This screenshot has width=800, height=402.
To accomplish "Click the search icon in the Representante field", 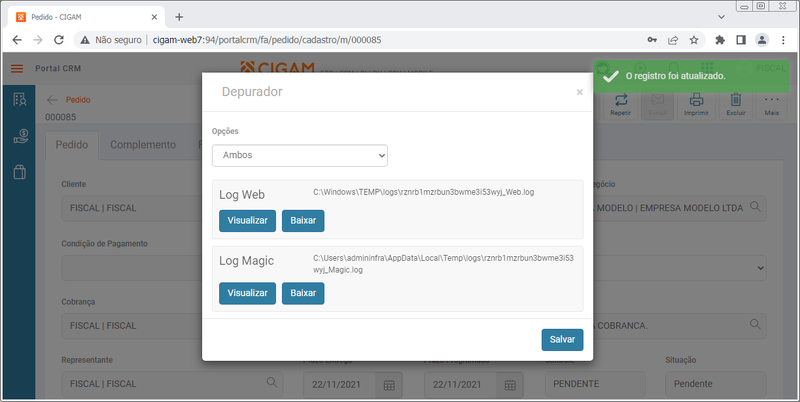I will [x=272, y=382].
